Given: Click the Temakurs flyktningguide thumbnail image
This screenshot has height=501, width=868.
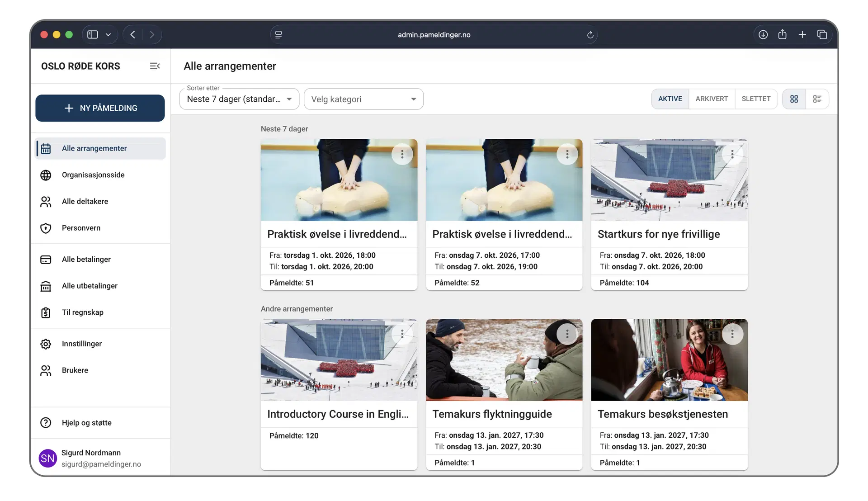Looking at the screenshot, I should (x=504, y=360).
